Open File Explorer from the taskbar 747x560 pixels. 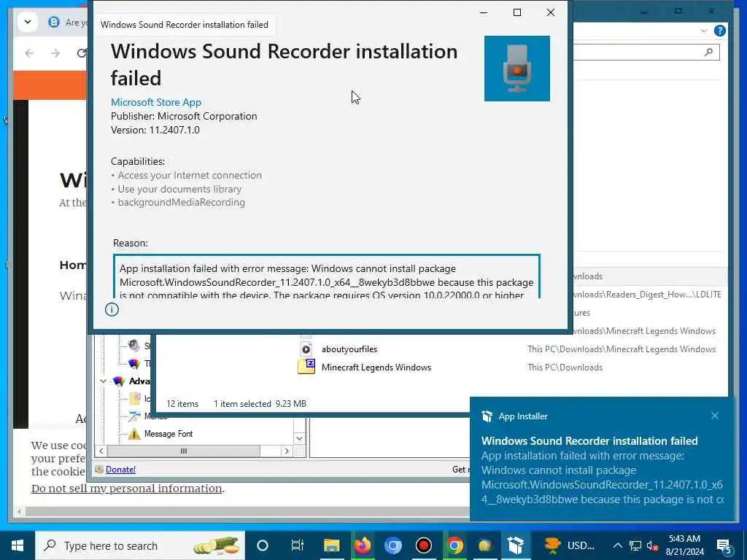point(332,545)
